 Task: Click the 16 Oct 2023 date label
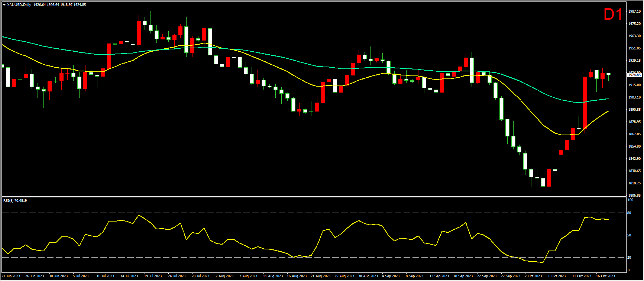[x=605, y=276]
